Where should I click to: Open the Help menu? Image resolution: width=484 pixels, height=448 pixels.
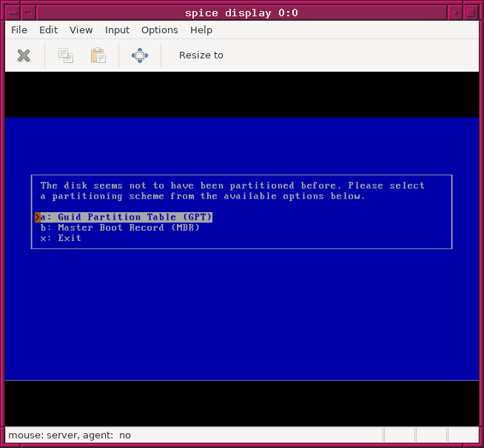pos(201,30)
